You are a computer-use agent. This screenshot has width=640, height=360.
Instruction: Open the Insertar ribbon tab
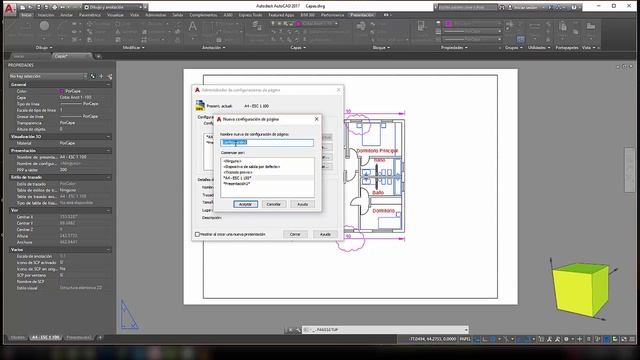point(46,15)
